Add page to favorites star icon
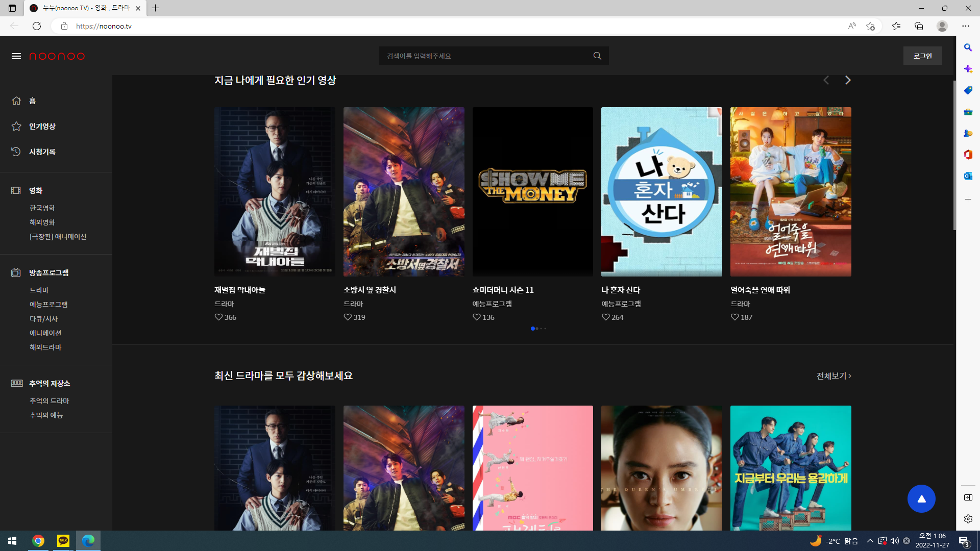980x551 pixels. [x=870, y=26]
